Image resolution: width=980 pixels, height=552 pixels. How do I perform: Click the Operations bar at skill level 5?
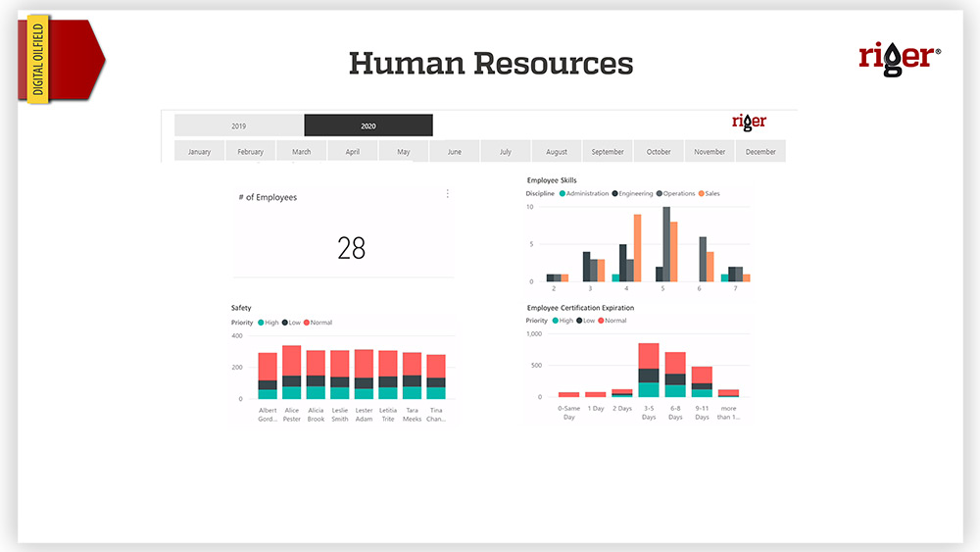(x=666, y=244)
